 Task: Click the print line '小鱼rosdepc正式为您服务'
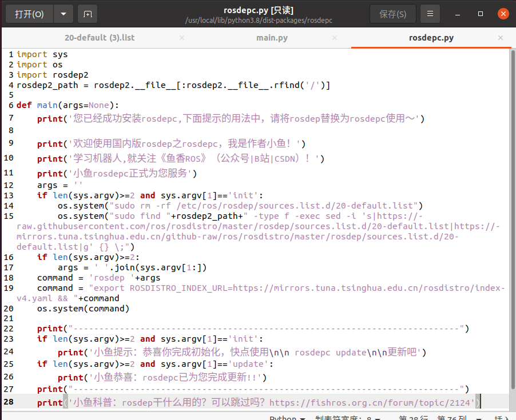[x=117, y=173]
